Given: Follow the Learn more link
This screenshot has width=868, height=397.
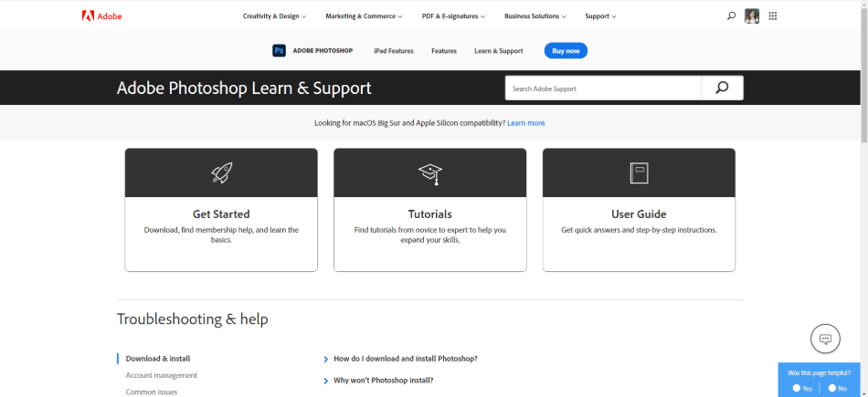Looking at the screenshot, I should [526, 122].
